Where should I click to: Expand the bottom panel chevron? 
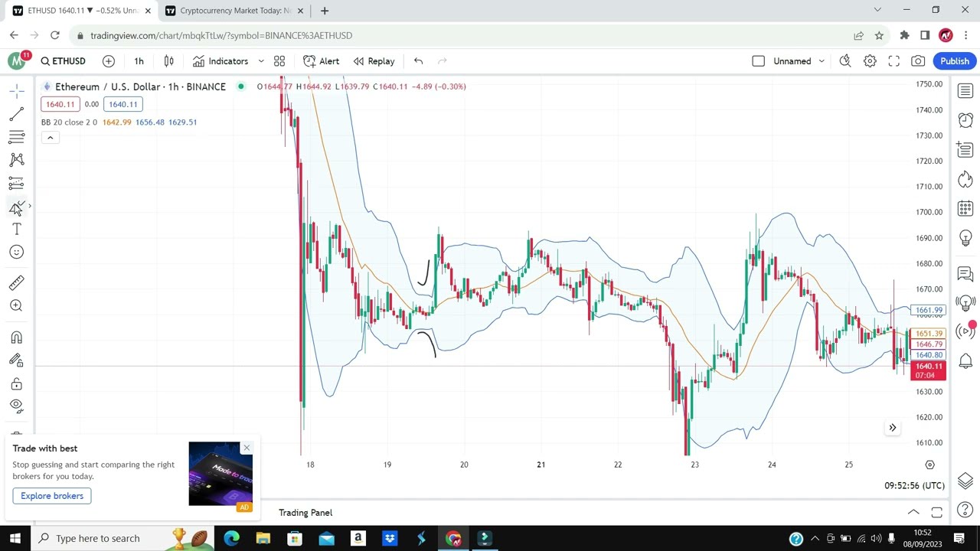(x=913, y=513)
